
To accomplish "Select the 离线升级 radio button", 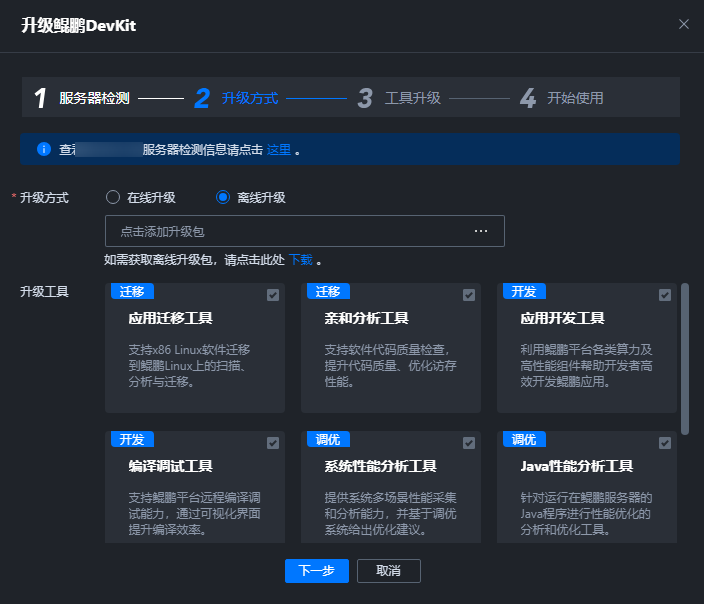I will click(223, 197).
